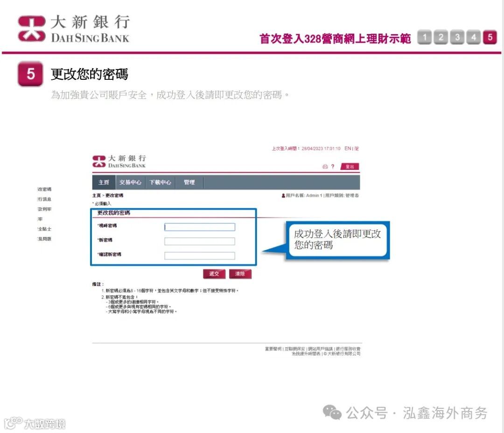This screenshot has height=433, width=504.
Task: Select the highlighted guide step 5
Action: (490, 37)
